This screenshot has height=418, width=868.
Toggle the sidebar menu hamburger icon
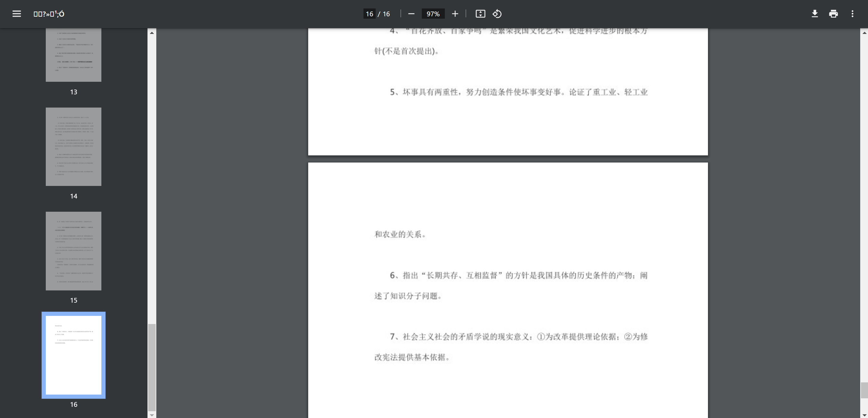(x=17, y=14)
